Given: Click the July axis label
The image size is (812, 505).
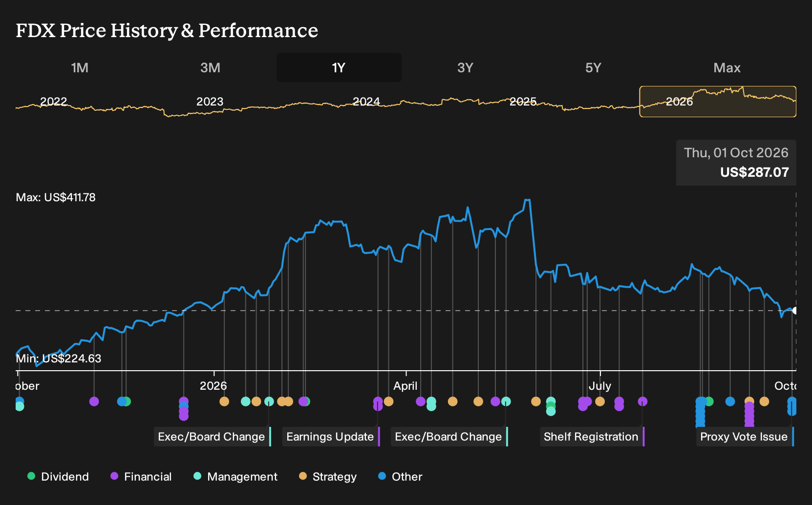Looking at the screenshot, I should pyautogui.click(x=600, y=386).
